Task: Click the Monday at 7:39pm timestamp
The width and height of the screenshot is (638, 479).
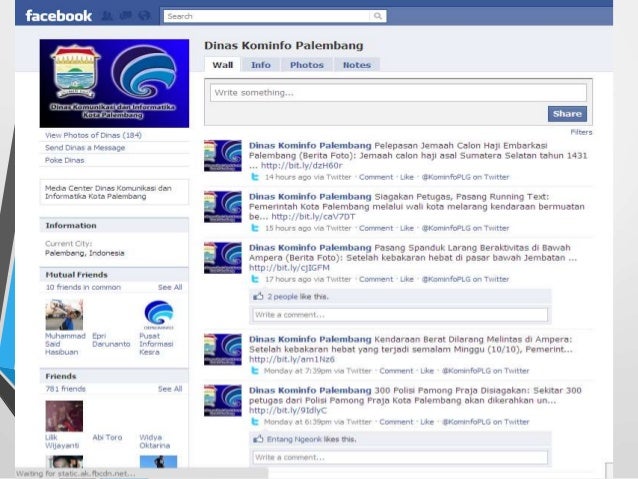Action: 296,371
